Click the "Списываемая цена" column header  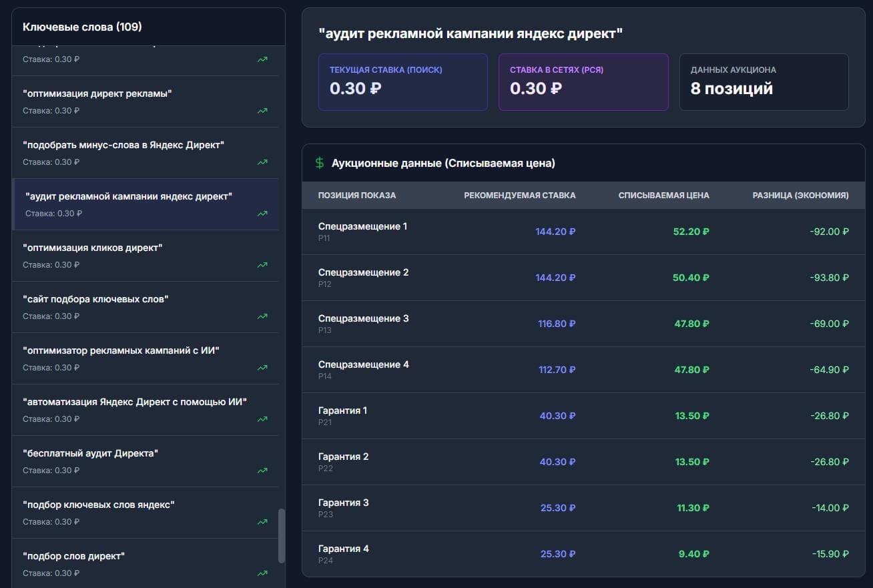(x=664, y=196)
